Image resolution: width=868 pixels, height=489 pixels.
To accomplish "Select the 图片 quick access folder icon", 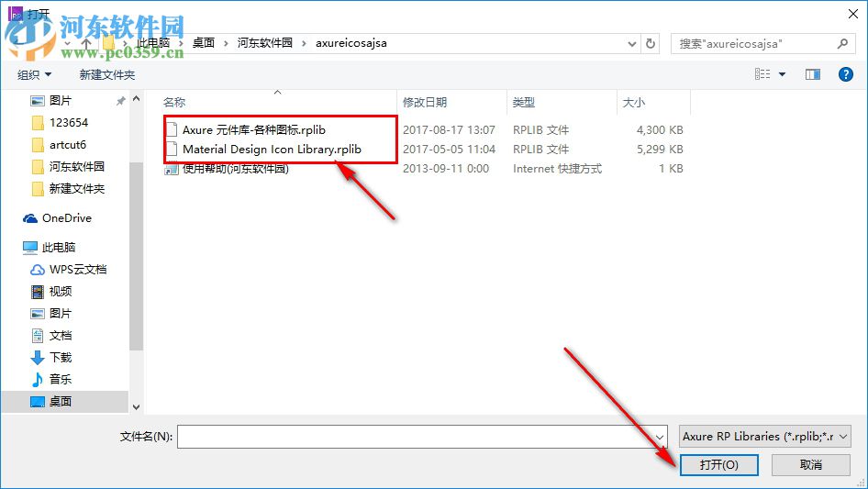I will pos(37,101).
